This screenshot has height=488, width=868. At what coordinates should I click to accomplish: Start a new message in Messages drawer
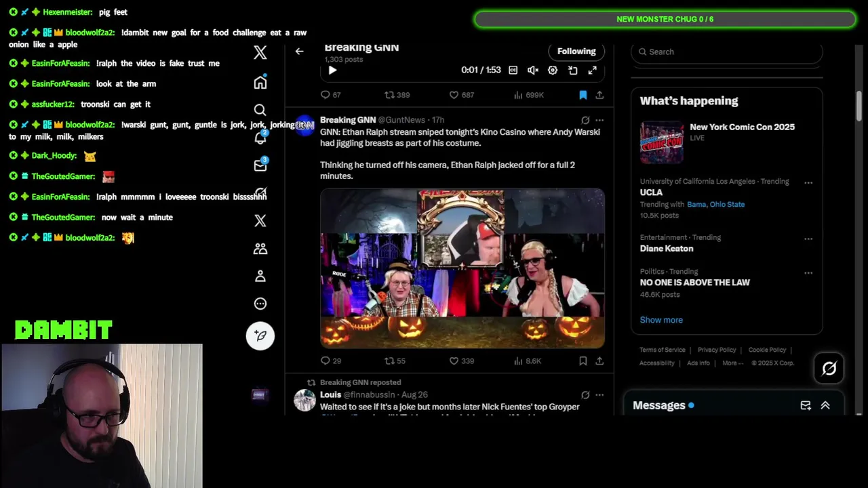click(x=806, y=405)
